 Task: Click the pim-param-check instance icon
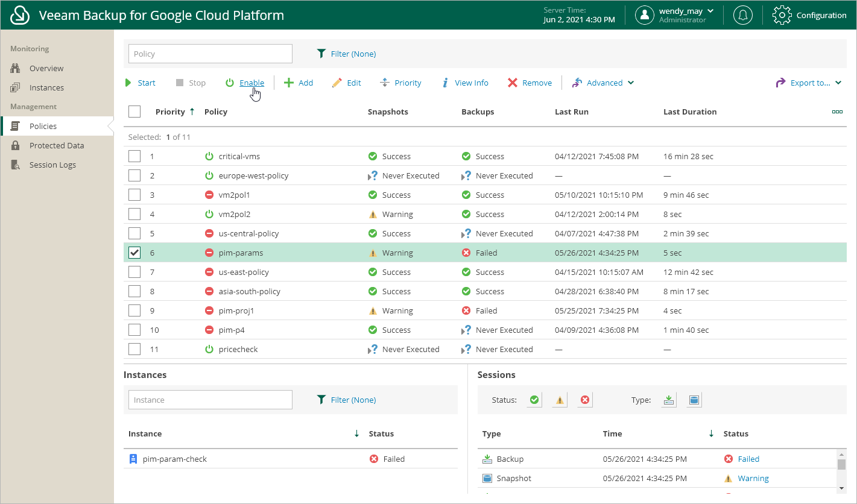pos(133,459)
